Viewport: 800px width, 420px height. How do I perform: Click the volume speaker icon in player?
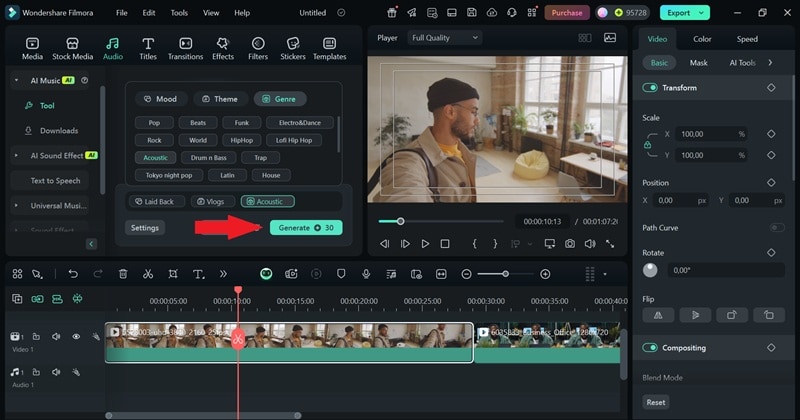tap(590, 244)
